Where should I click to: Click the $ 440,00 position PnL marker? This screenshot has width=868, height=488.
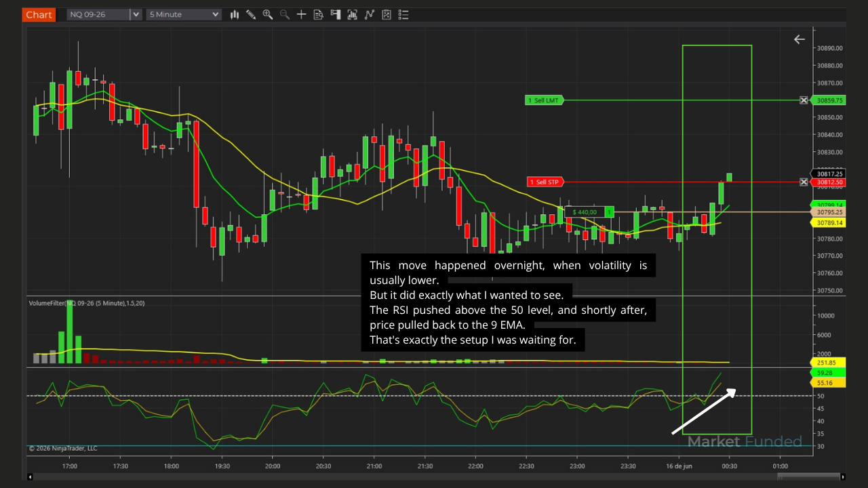tap(585, 212)
